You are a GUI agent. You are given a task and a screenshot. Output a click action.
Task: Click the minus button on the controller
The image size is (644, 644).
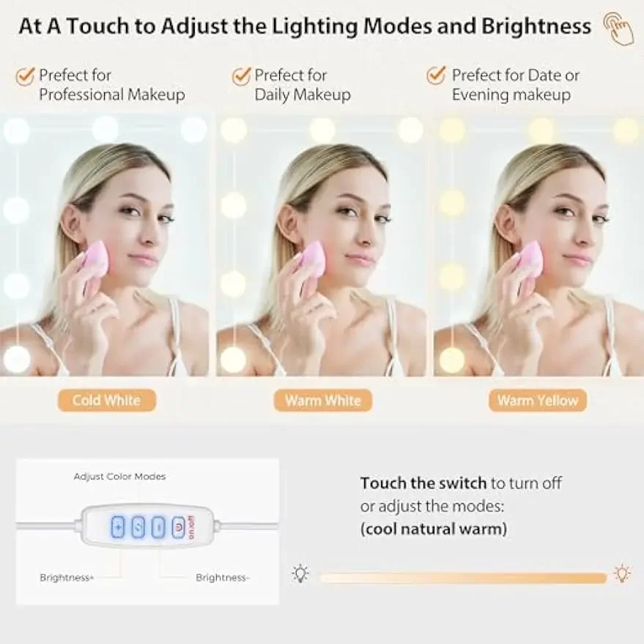click(x=158, y=527)
